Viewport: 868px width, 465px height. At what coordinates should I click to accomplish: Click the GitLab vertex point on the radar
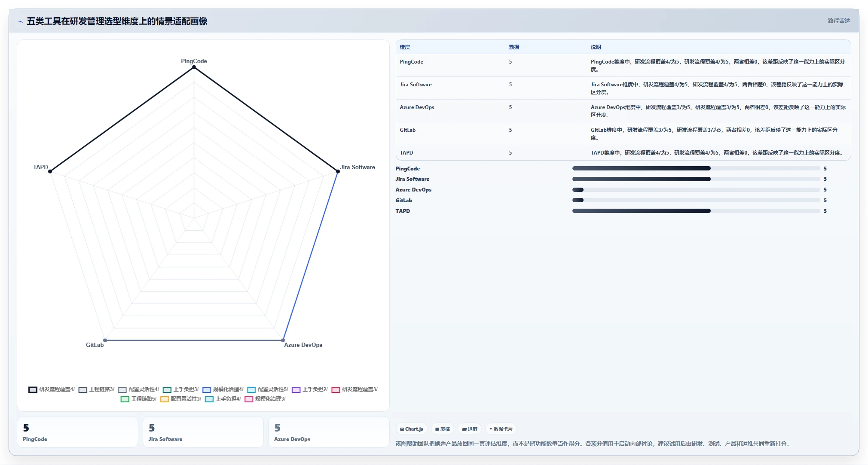click(x=105, y=340)
